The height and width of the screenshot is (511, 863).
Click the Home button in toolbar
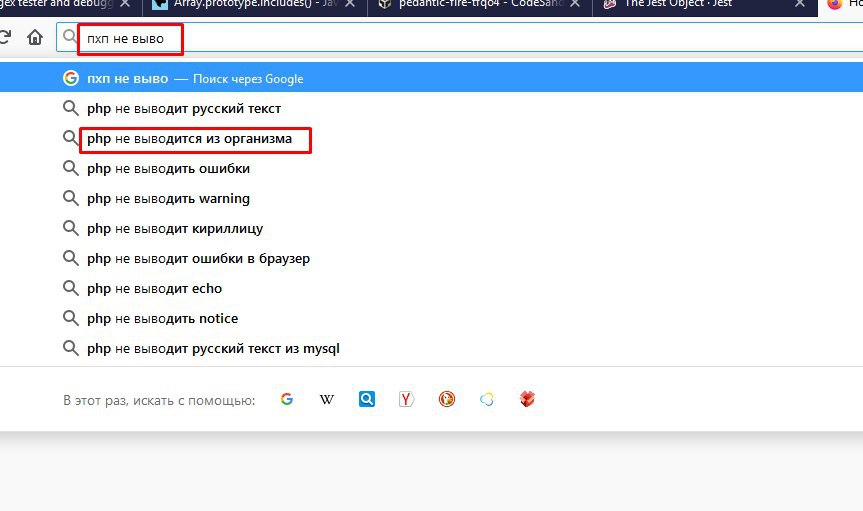click(35, 37)
